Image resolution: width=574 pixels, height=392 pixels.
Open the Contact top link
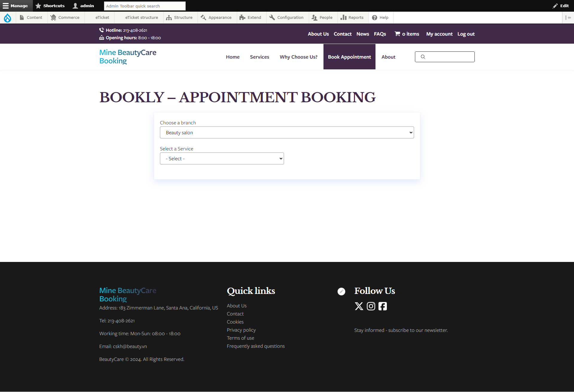(x=343, y=34)
